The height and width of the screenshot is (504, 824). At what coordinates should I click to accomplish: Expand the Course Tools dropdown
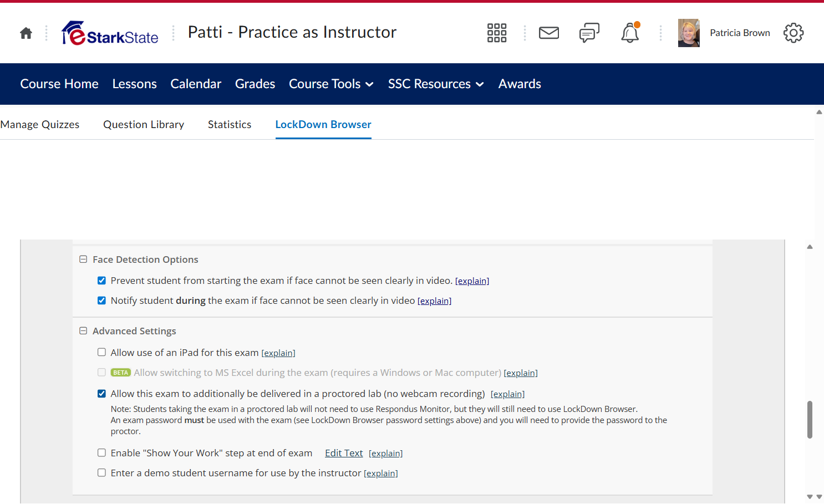click(x=331, y=84)
